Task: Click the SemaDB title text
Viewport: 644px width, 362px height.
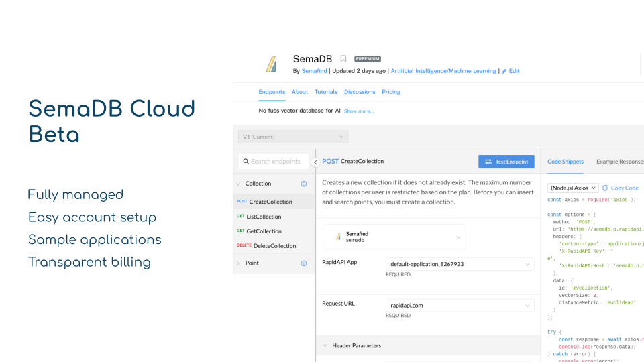Action: [313, 59]
